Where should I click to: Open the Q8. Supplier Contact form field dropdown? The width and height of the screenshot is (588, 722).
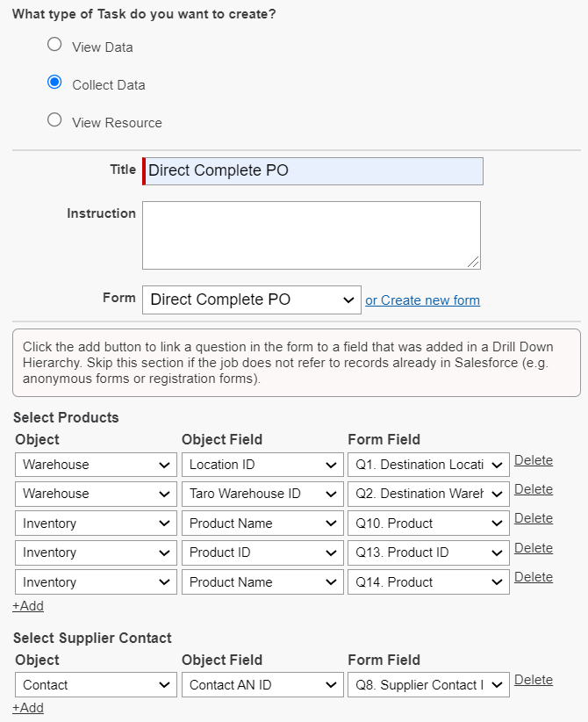(428, 685)
